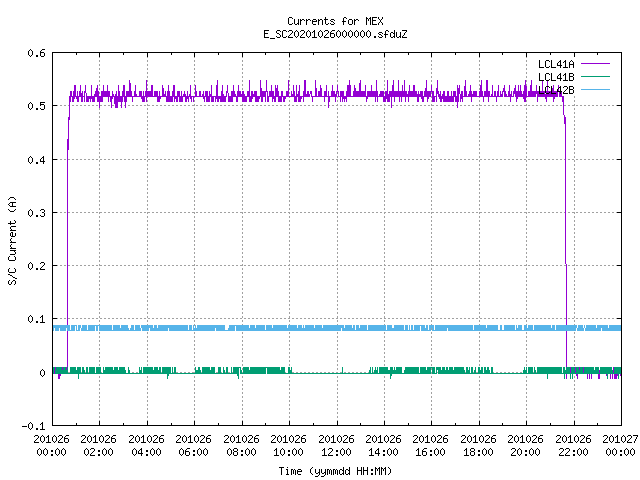Click the y-axis label 'S/C Current (A)'

13,240
